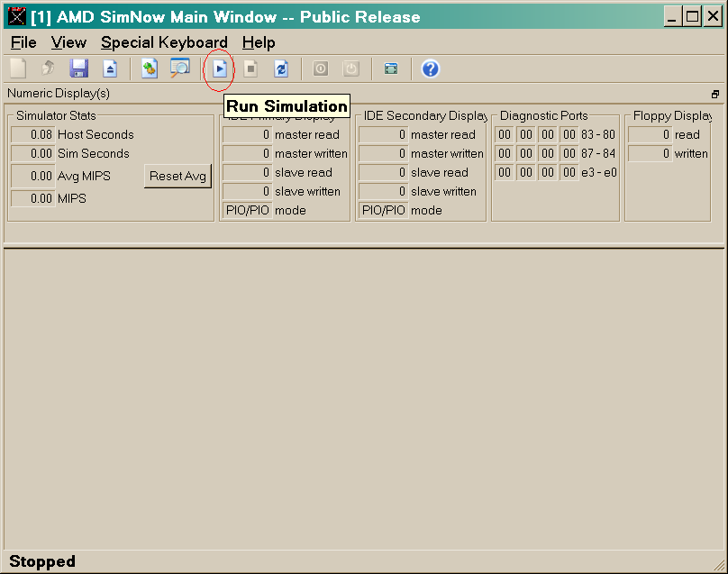Click the Host Seconds value field

(32, 134)
